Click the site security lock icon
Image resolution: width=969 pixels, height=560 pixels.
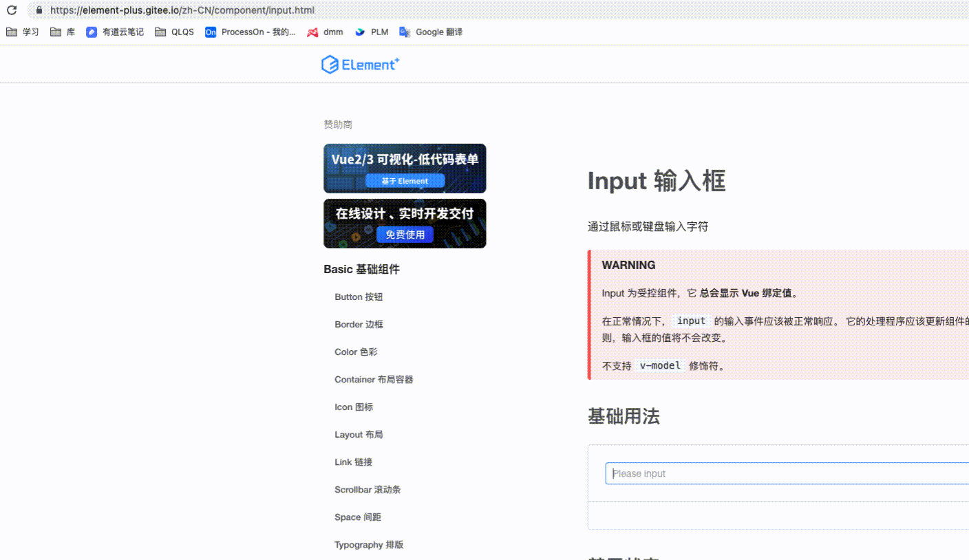(x=39, y=10)
